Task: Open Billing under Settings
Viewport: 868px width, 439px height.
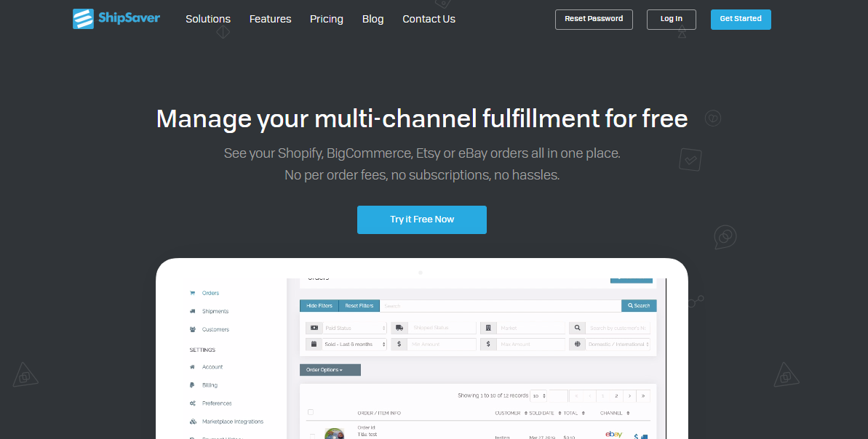Action: [210, 384]
